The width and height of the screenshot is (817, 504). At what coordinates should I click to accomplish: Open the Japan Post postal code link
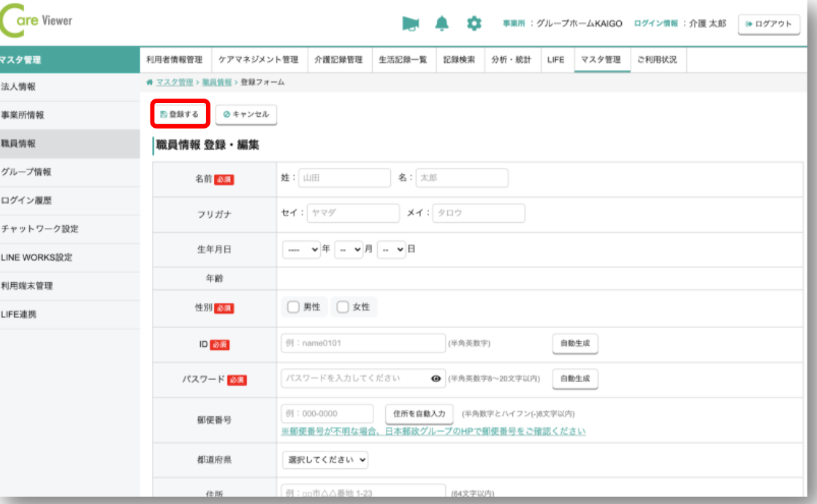coord(433,431)
